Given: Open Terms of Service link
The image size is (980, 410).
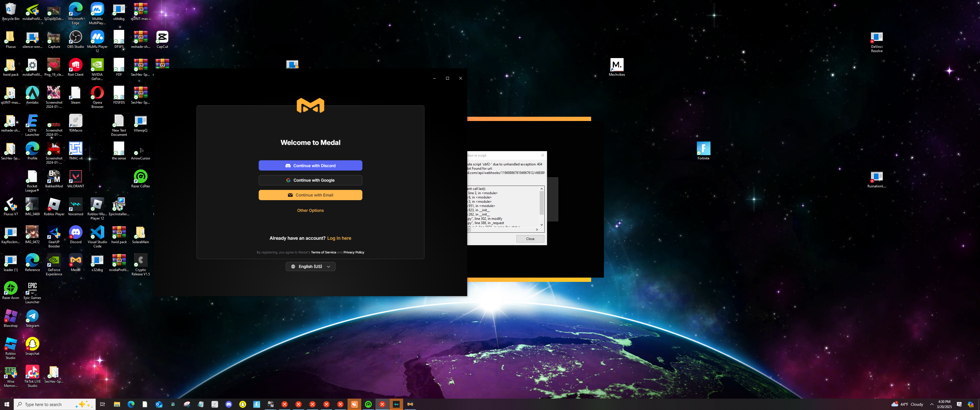Looking at the screenshot, I should coord(323,252).
